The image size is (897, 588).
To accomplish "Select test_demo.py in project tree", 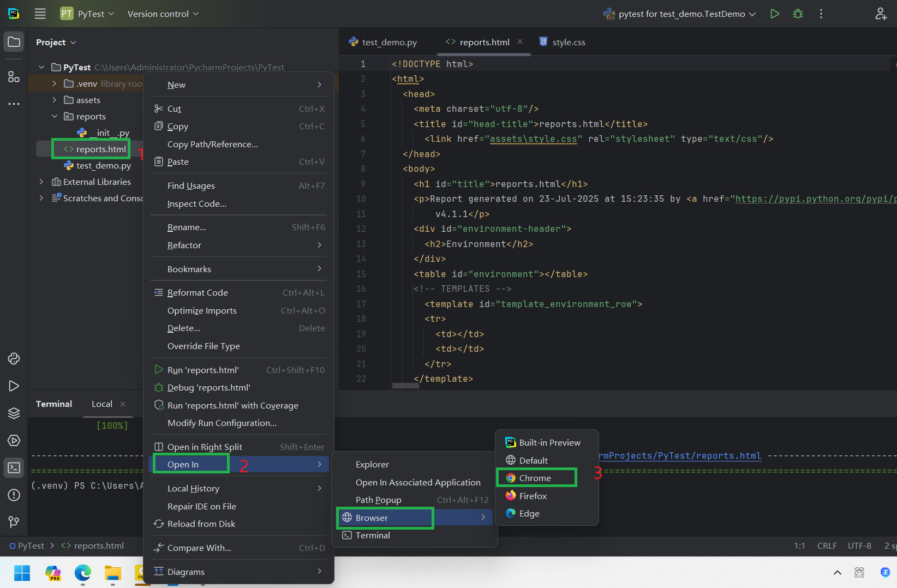I will pyautogui.click(x=98, y=165).
